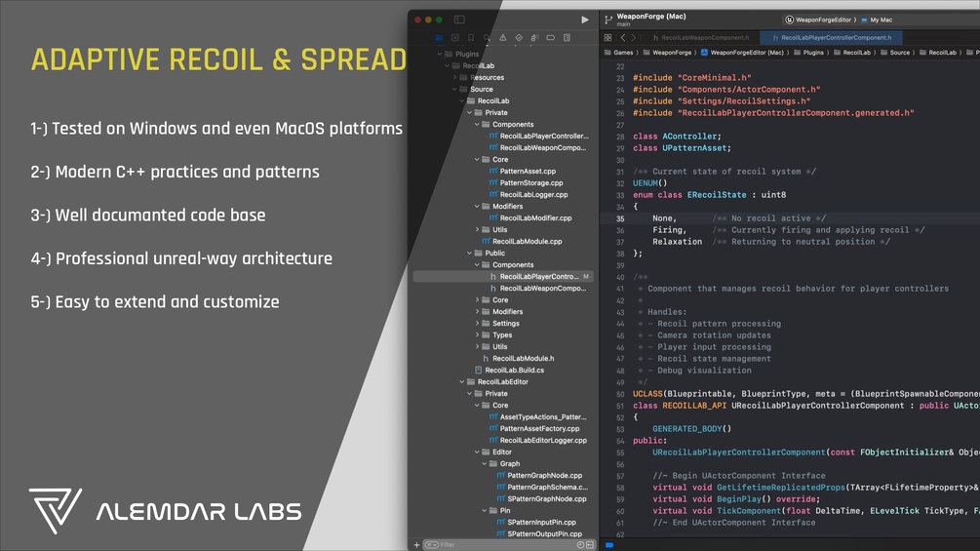Click gutter line number 50 for breakpoint
Viewport: 980px width, 551px height.
(x=620, y=395)
